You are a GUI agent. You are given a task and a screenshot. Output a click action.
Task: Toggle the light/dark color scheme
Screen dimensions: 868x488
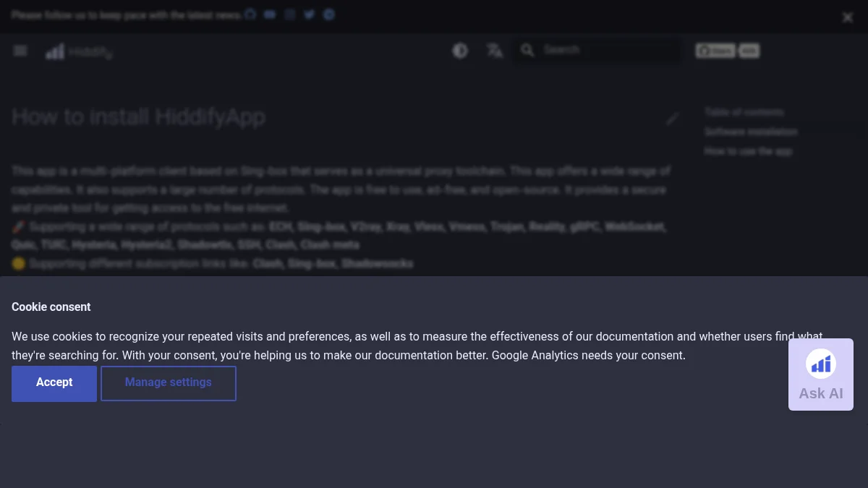pyautogui.click(x=460, y=51)
